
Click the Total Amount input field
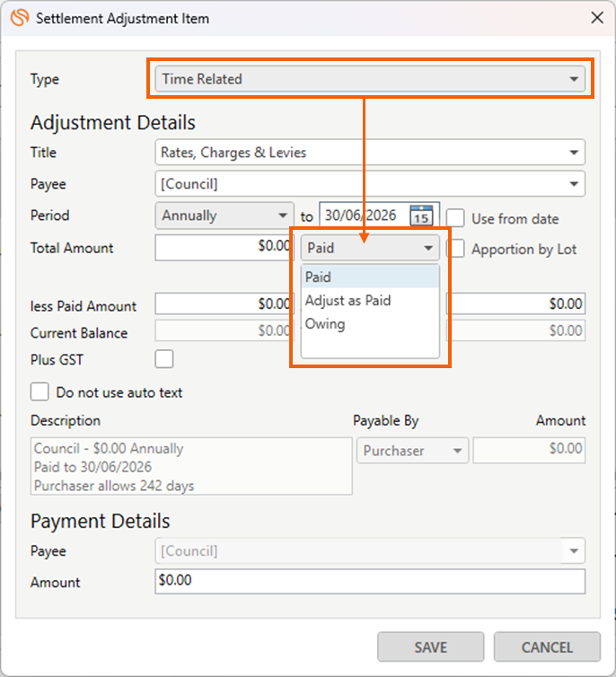[x=223, y=248]
